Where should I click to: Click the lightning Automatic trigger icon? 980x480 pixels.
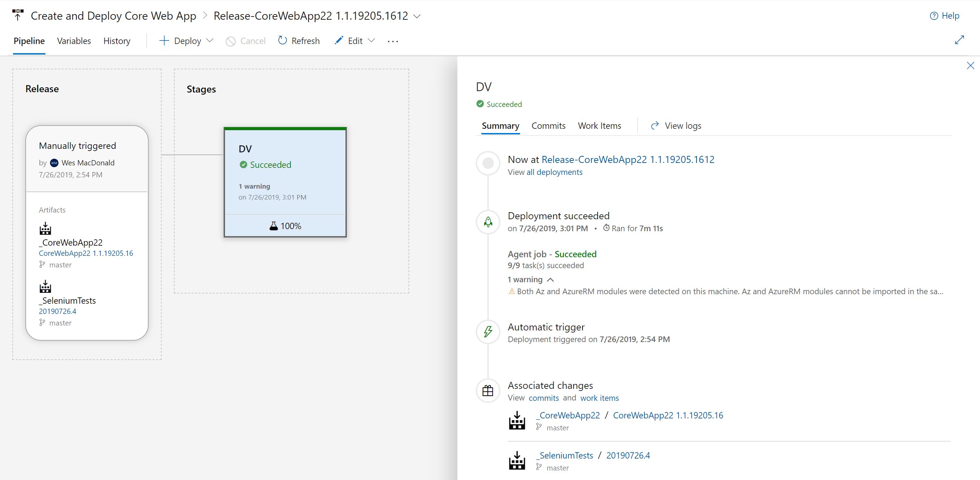488,332
